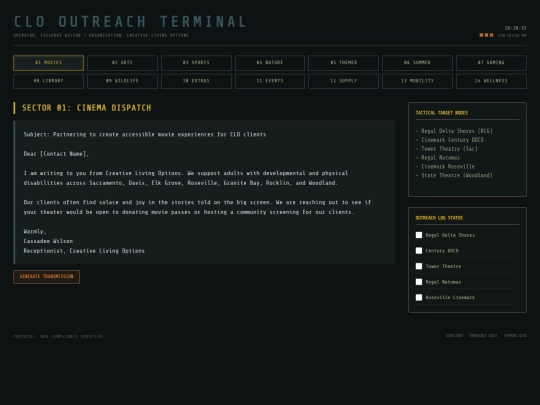Click the Directory footer link
The width and height of the screenshot is (540, 405).
pyautogui.click(x=454, y=335)
